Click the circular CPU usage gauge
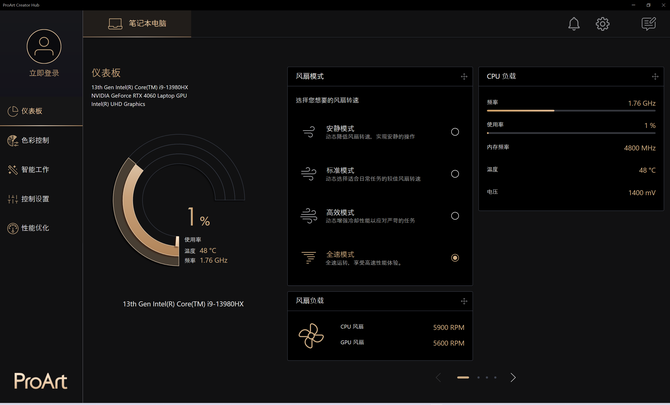670x405 pixels. coord(179,200)
